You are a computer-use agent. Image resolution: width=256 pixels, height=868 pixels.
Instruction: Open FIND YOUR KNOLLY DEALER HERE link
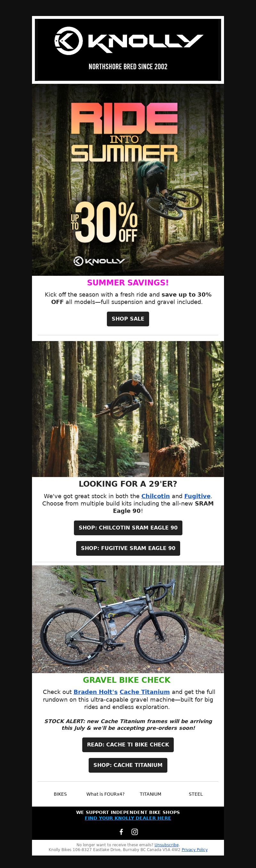tap(128, 818)
